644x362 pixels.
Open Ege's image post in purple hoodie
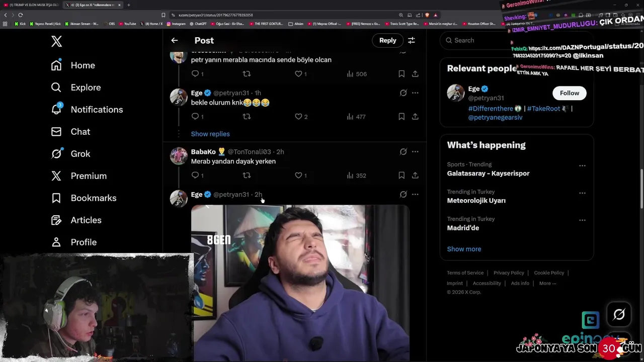[x=300, y=283]
